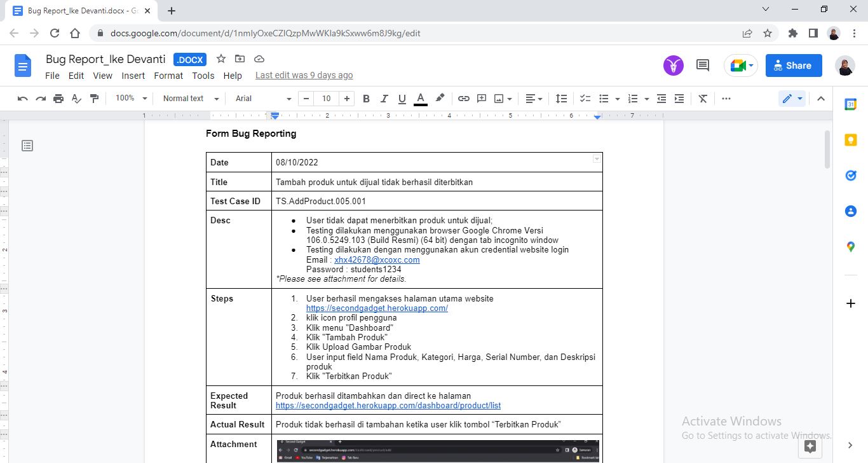Image resolution: width=868 pixels, height=463 pixels.
Task: Open the Insert menu
Action: (133, 75)
